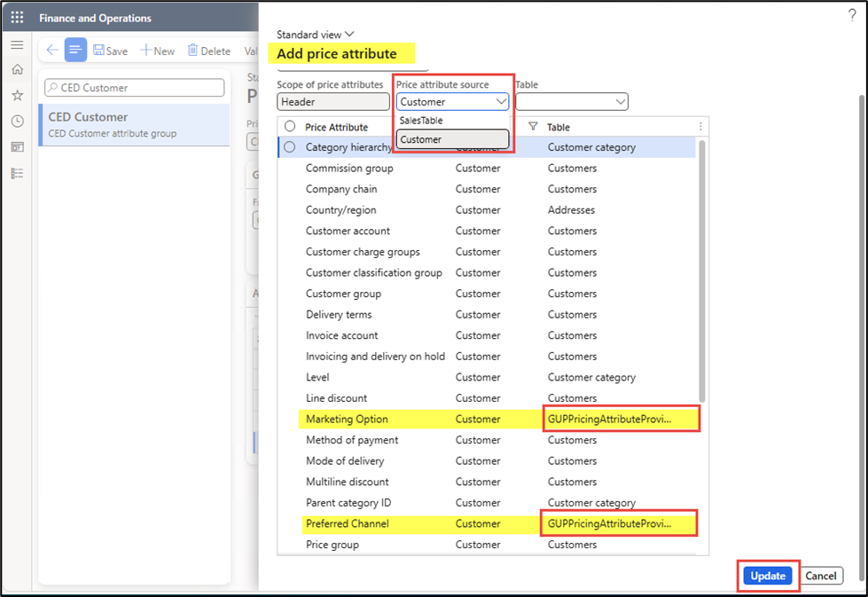Click the Table column header

558,127
